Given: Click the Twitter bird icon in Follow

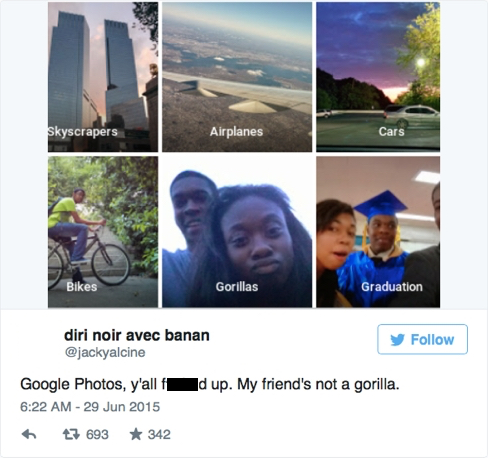Looking at the screenshot, I should (397, 340).
